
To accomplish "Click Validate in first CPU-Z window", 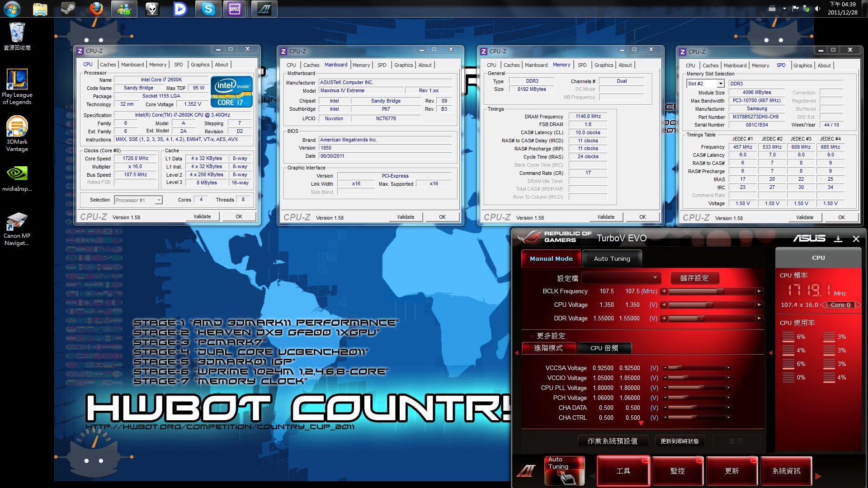I will tap(202, 216).
